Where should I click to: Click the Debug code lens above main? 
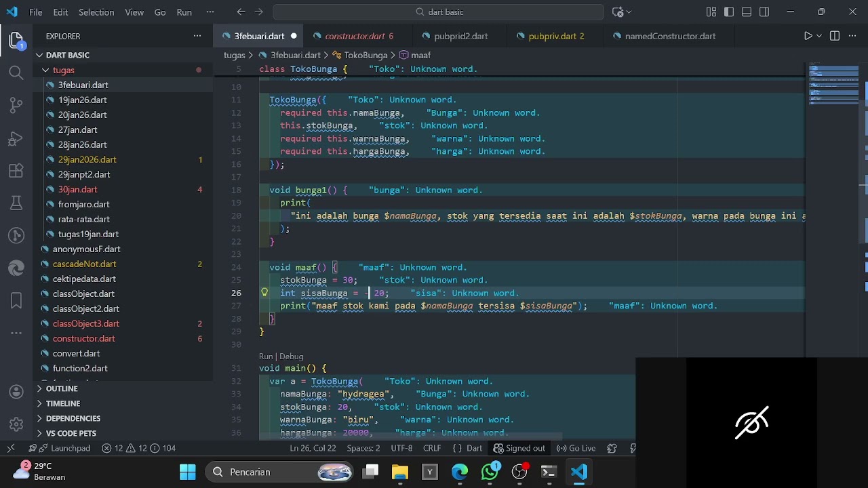pyautogui.click(x=292, y=357)
